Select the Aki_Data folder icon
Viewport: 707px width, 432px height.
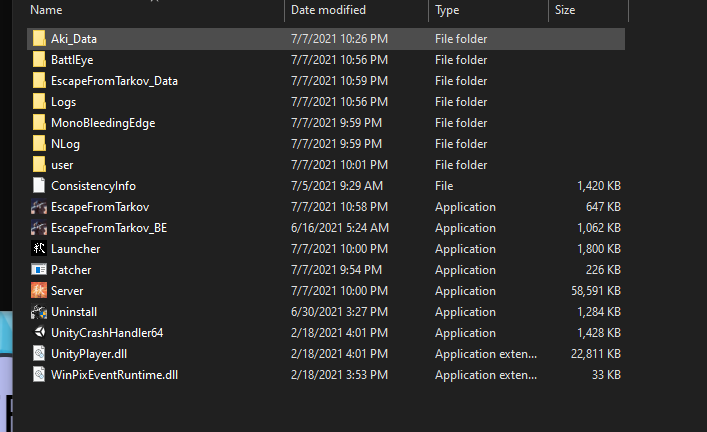pos(39,39)
